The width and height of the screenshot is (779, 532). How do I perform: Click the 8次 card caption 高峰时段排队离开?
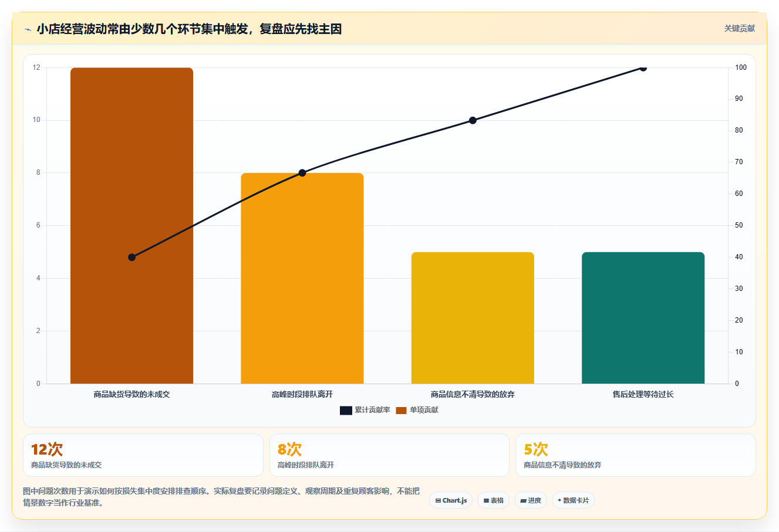(306, 465)
